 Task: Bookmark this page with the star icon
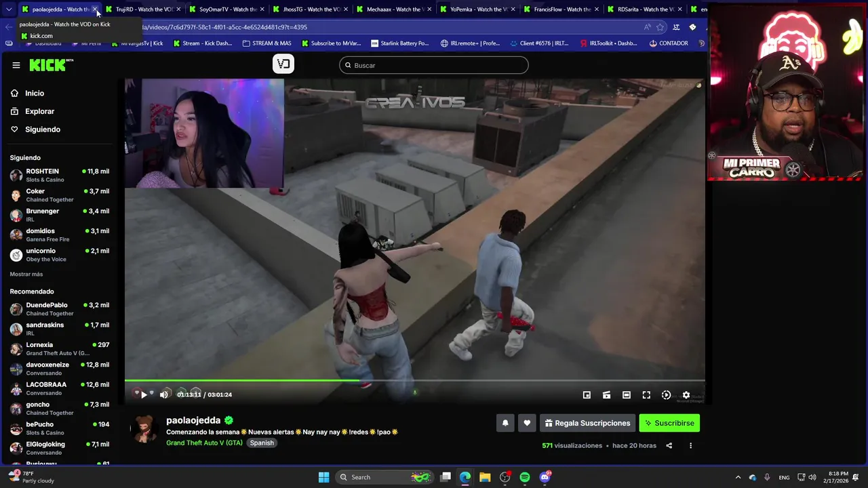pos(660,27)
